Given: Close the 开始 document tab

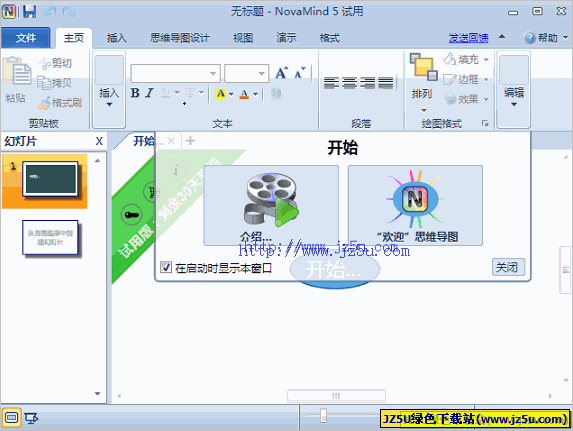Looking at the screenshot, I should 171,141.
